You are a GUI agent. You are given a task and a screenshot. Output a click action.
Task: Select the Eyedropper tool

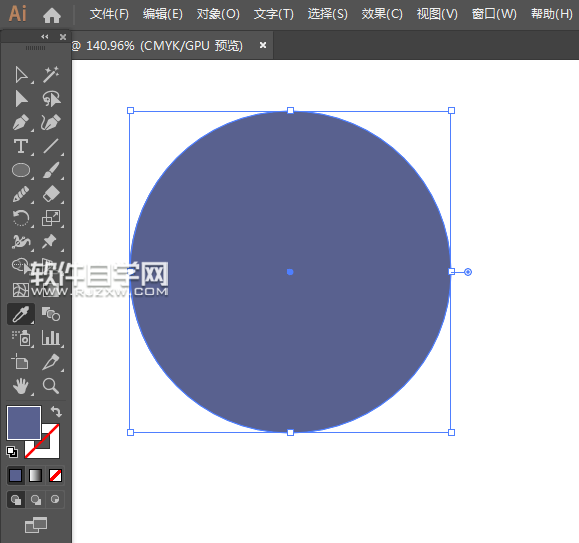coord(21,314)
